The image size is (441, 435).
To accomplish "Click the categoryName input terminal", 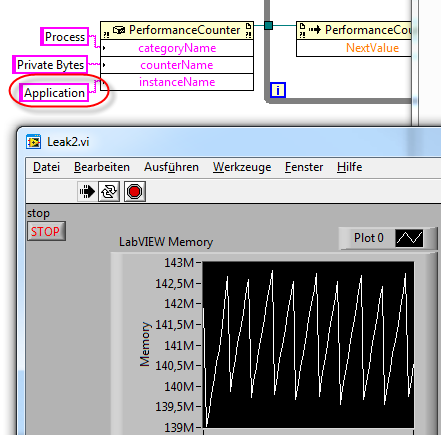I will pyautogui.click(x=177, y=48).
